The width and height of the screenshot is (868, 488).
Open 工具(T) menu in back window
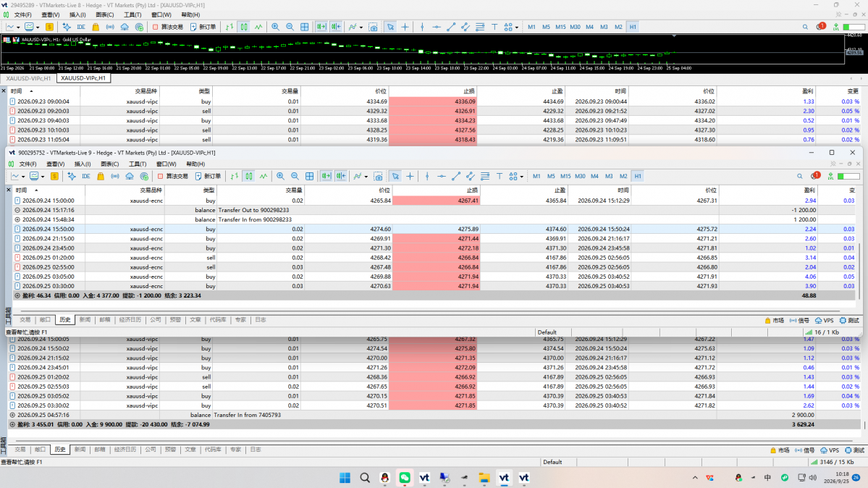(132, 15)
